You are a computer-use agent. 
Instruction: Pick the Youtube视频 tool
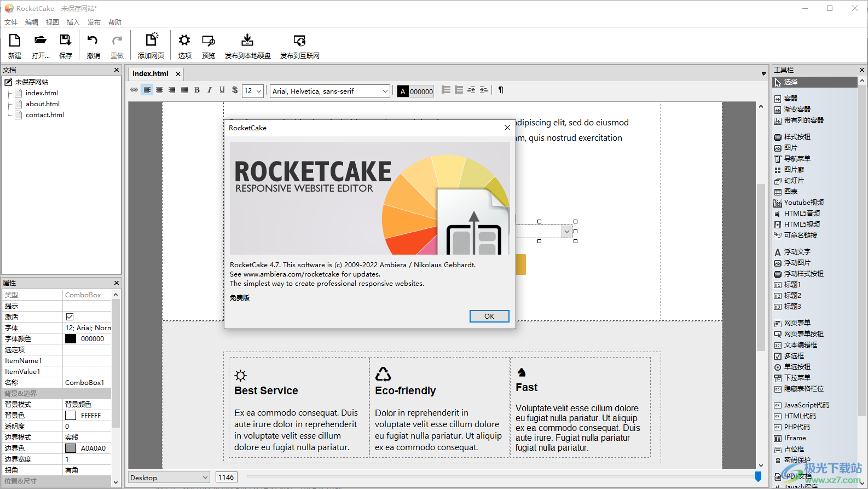pyautogui.click(x=798, y=203)
